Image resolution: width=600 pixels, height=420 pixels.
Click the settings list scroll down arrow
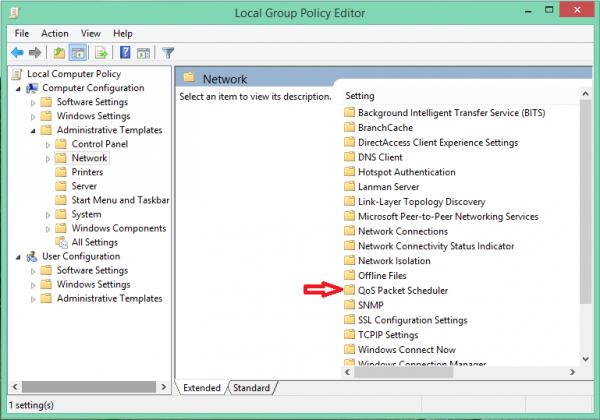tap(585, 359)
